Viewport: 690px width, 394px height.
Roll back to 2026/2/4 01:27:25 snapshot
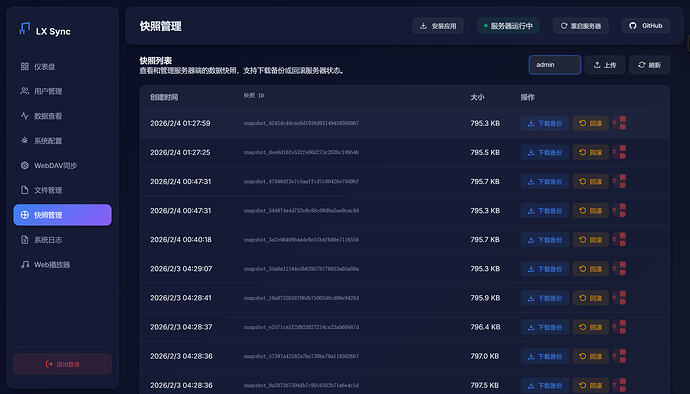(591, 152)
